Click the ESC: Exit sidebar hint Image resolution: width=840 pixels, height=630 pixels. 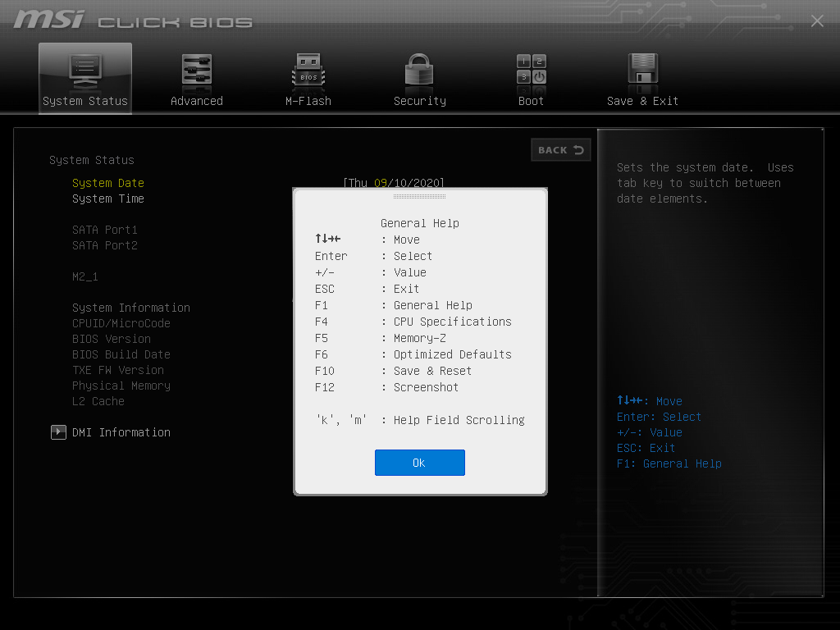[x=646, y=448]
